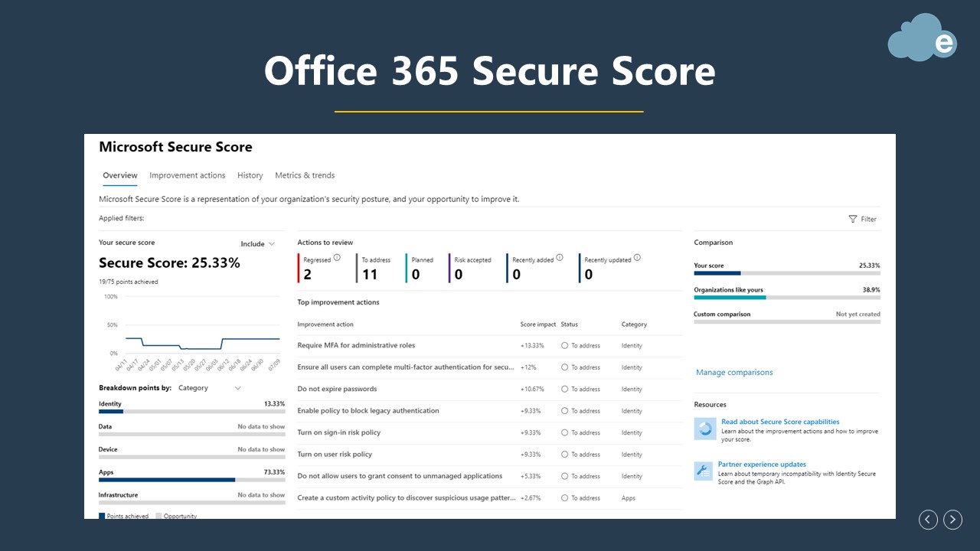
Task: Click the Planned count 0
Action: (x=416, y=275)
